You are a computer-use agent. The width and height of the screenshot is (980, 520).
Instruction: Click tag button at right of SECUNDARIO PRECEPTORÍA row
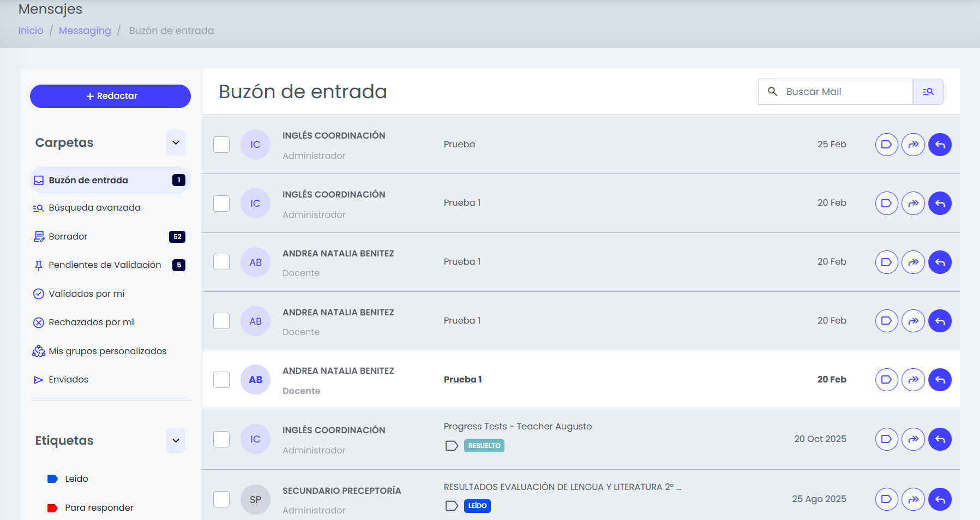887,499
